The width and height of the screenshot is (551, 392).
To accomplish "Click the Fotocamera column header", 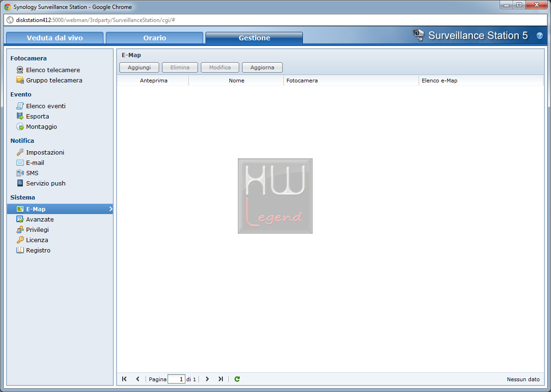I will point(351,81).
